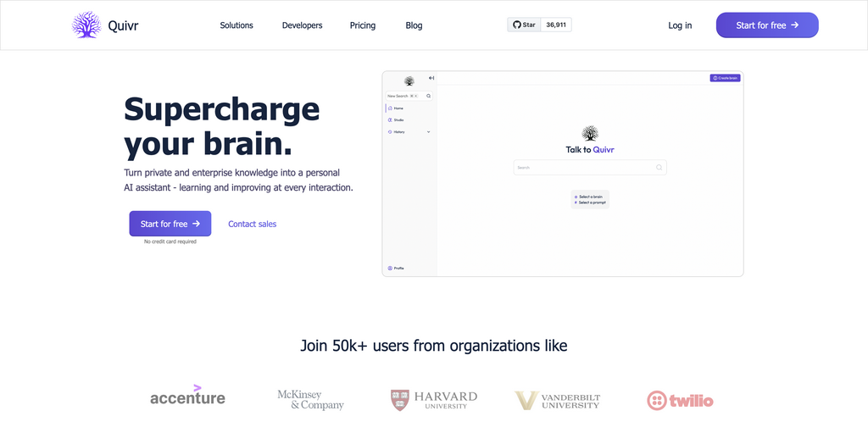Click the magnifier icon beside New Search
868x422 pixels.
tap(428, 96)
